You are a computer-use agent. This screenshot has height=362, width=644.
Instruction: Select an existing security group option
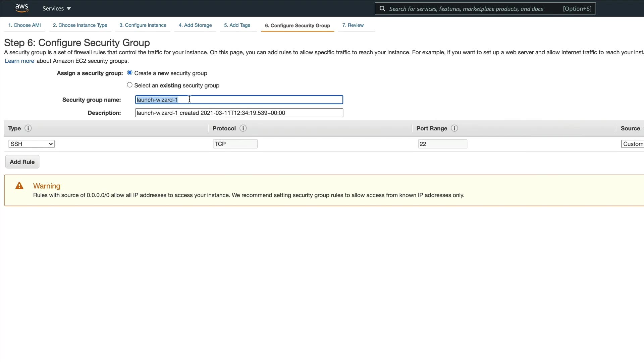coord(130,85)
